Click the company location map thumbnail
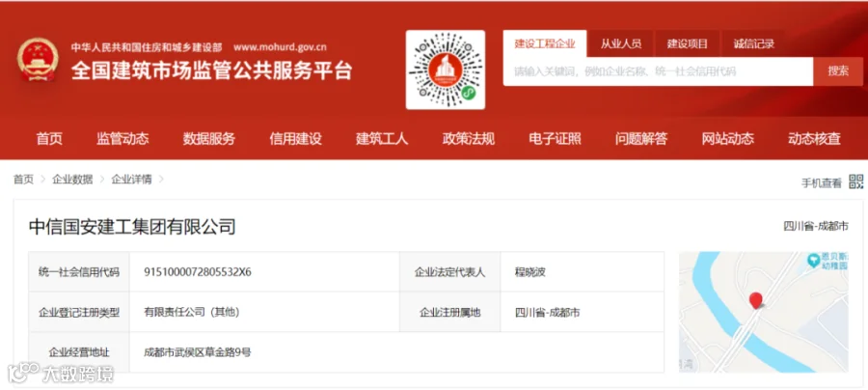Viewport: 868px width, 390px height. coord(764,312)
